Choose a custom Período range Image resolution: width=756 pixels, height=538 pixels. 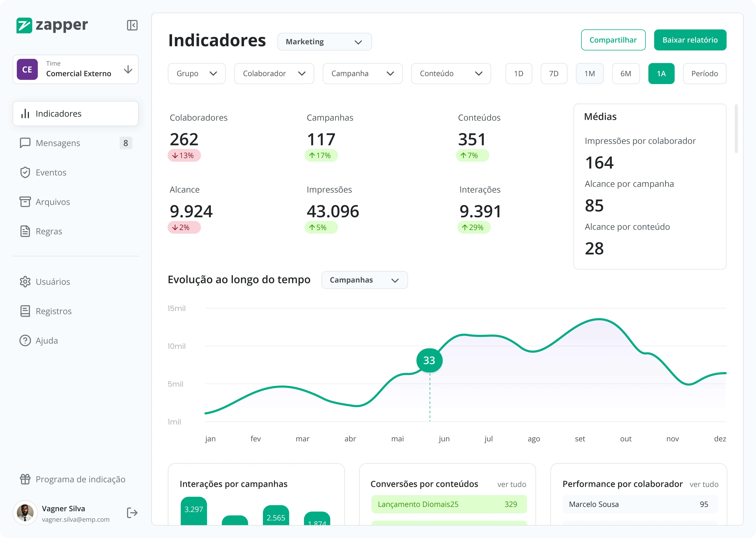click(x=704, y=74)
